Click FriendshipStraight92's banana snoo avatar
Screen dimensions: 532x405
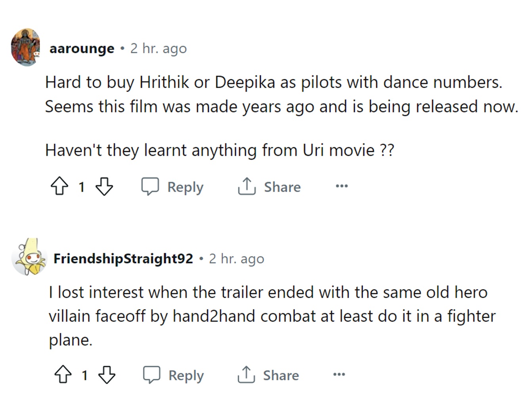pos(29,257)
